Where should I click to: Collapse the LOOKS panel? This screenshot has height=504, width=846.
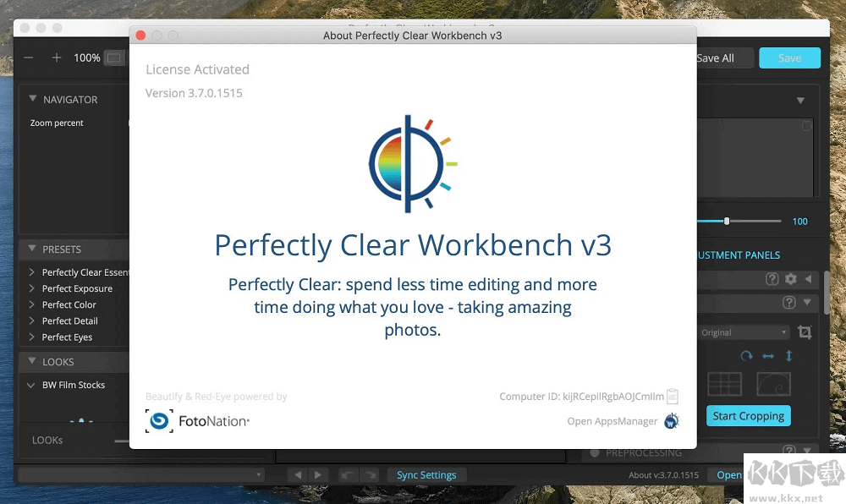pyautogui.click(x=32, y=362)
